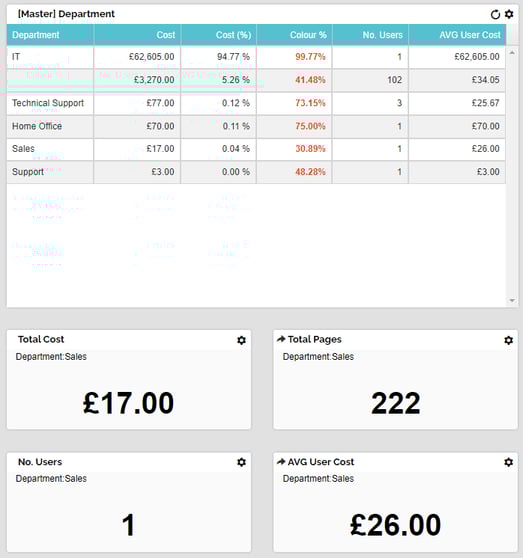This screenshot has width=523, height=558.
Task: Click the AVG User Cost share arrow icon
Action: click(281, 462)
